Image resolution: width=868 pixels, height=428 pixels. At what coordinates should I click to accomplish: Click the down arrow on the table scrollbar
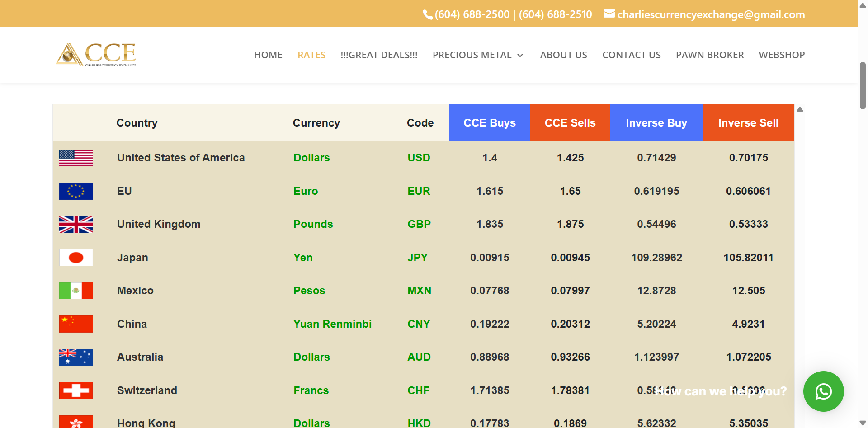pos(862,423)
